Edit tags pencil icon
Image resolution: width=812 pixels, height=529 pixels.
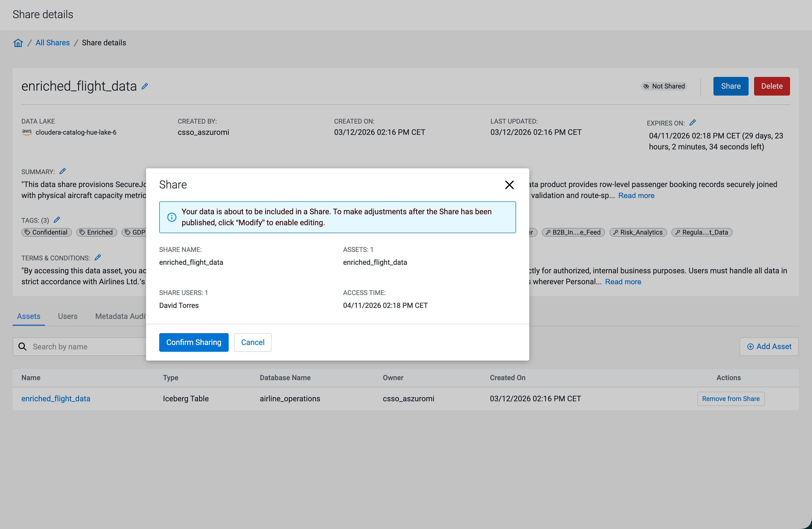[57, 220]
